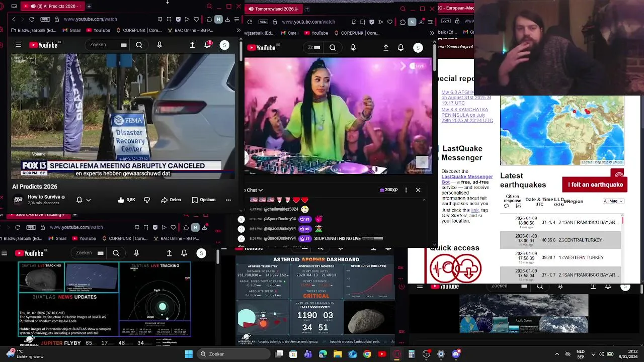Focus taskbar Zoeken search box
The width and height of the screenshot is (644, 362).
click(234, 354)
